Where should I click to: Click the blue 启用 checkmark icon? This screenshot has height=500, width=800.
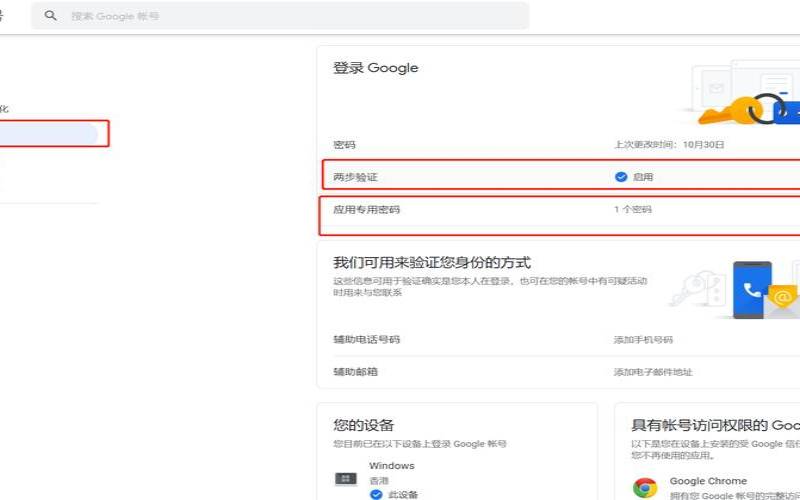621,177
